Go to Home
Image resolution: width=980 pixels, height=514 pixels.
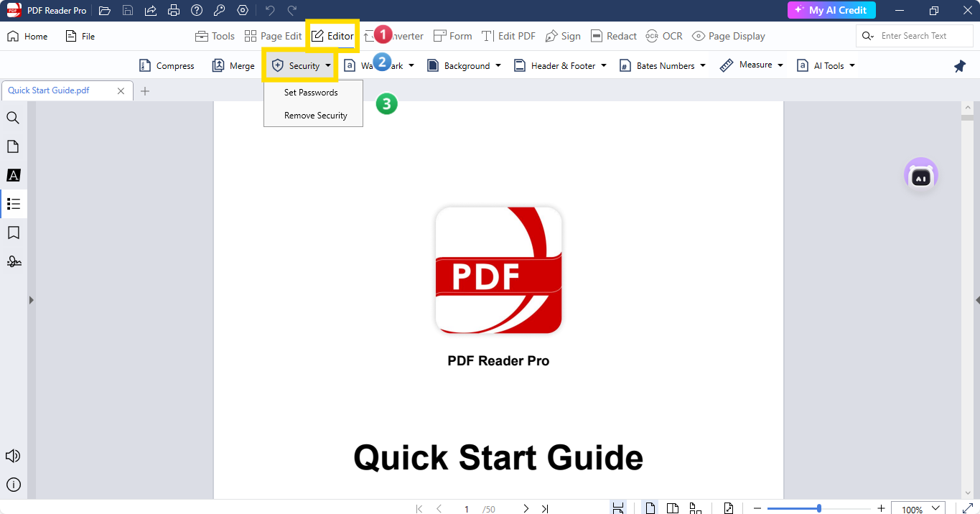click(x=27, y=36)
